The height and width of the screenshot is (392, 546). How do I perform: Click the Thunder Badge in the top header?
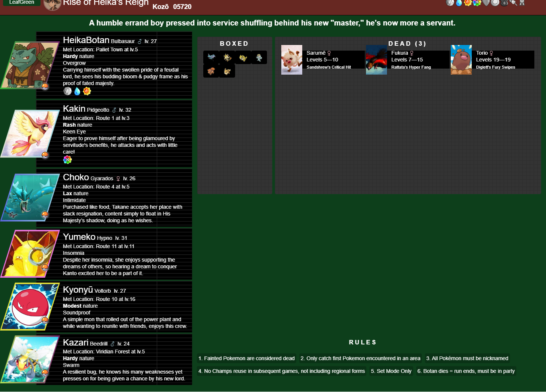[468, 3]
